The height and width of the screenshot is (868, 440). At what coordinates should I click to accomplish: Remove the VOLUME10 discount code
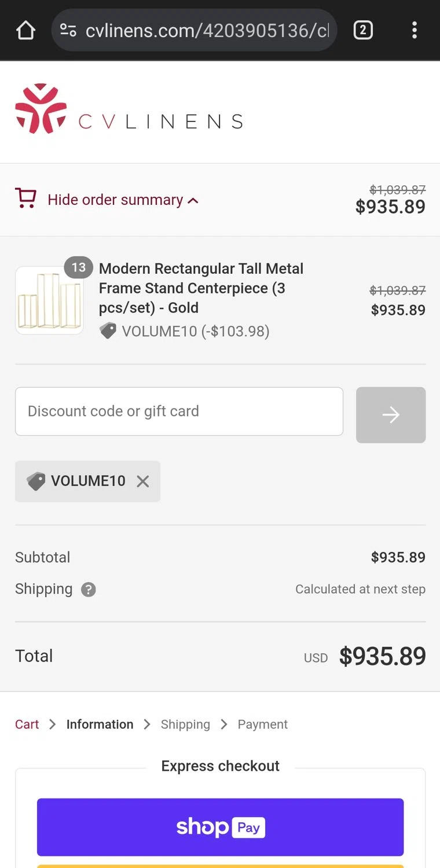pos(143,481)
